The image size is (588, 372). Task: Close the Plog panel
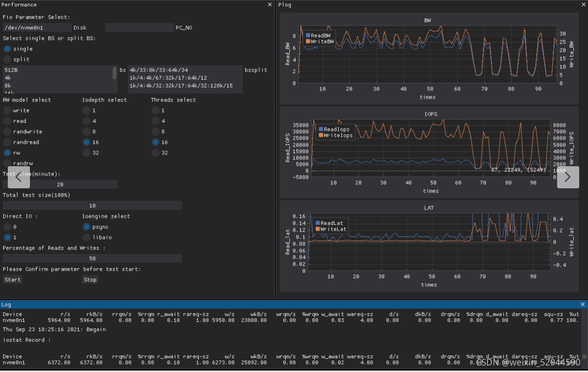tap(583, 5)
